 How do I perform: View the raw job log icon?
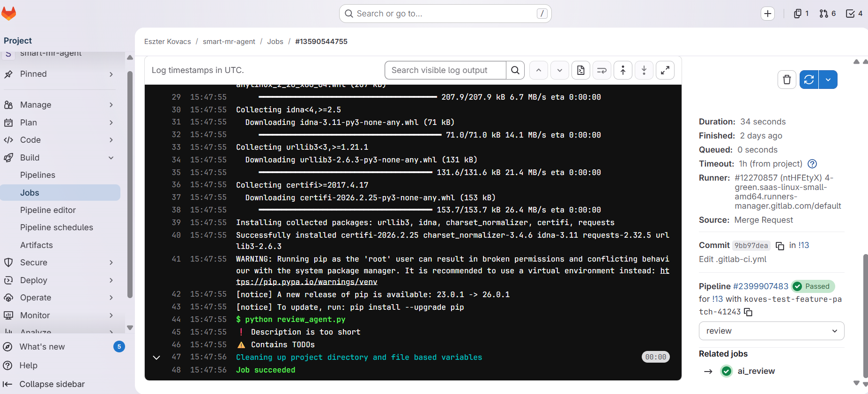[581, 70]
